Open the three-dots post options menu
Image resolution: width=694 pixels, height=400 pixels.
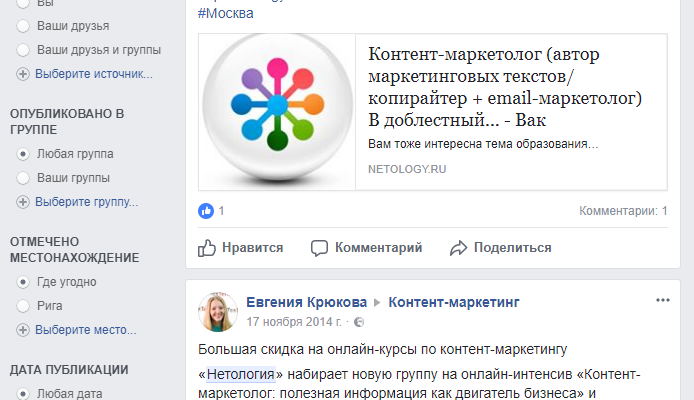pos(663,300)
